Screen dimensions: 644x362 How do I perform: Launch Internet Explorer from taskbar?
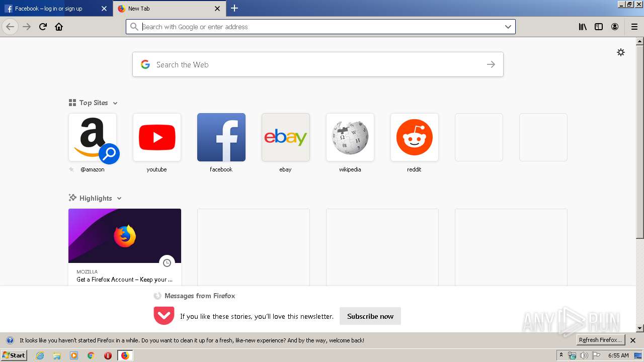[40, 355]
